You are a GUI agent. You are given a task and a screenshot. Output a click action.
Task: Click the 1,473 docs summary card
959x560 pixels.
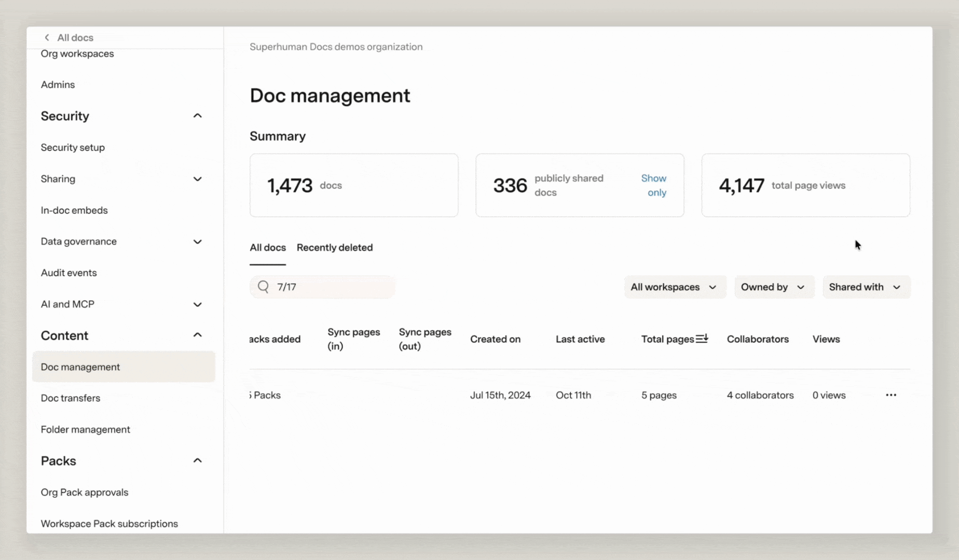[x=354, y=185]
